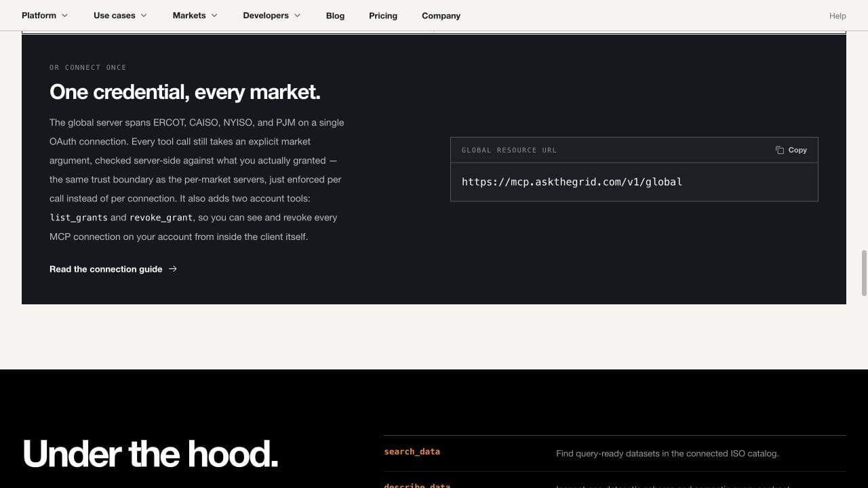Click the Under the hood heading
This screenshot has width=868, height=488.
coord(151,453)
